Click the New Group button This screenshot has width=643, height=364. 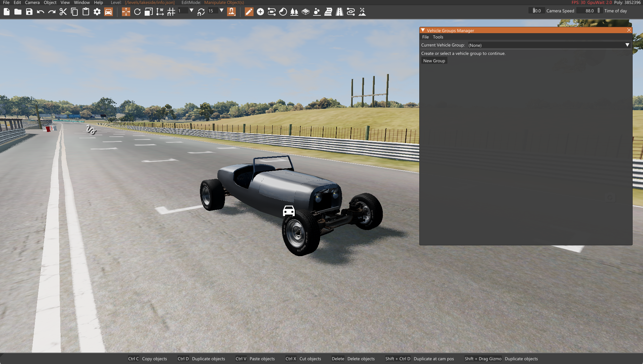click(434, 61)
